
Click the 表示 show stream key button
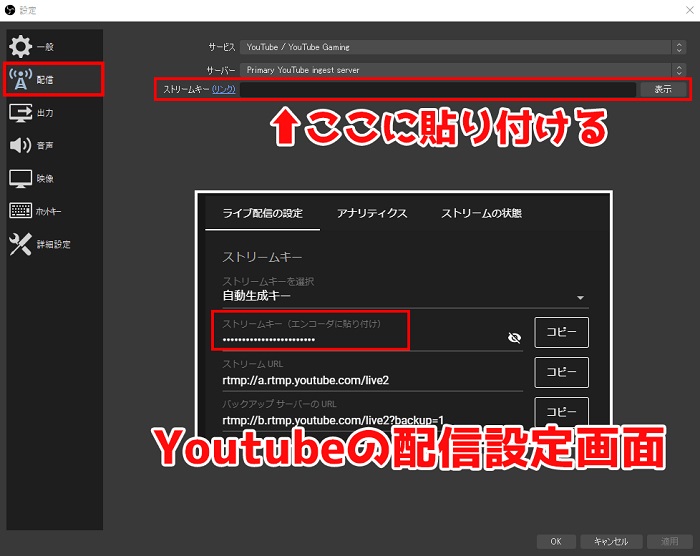(x=663, y=89)
